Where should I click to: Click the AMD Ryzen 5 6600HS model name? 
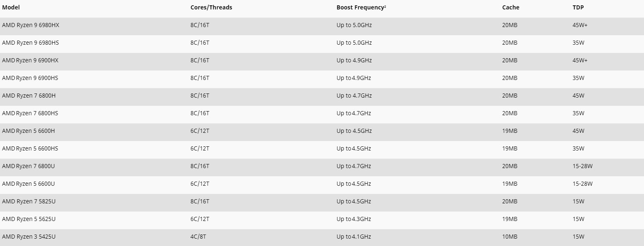click(x=30, y=148)
